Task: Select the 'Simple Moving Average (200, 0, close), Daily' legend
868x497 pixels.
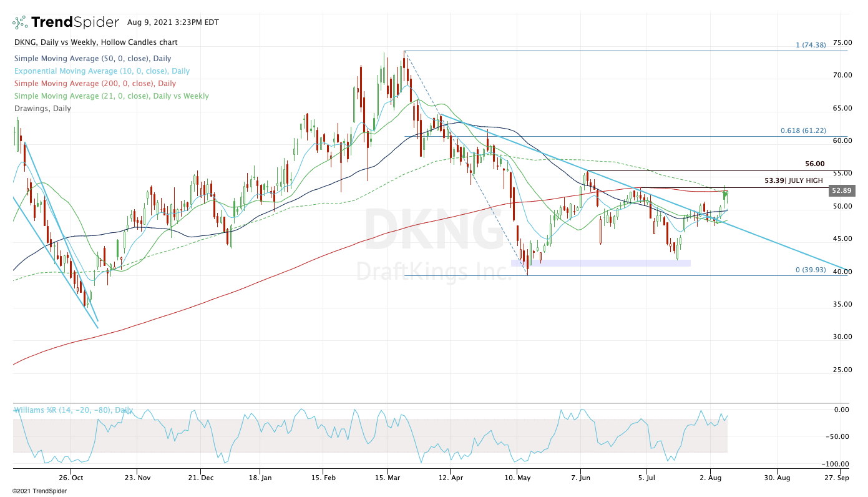Action: (94, 84)
